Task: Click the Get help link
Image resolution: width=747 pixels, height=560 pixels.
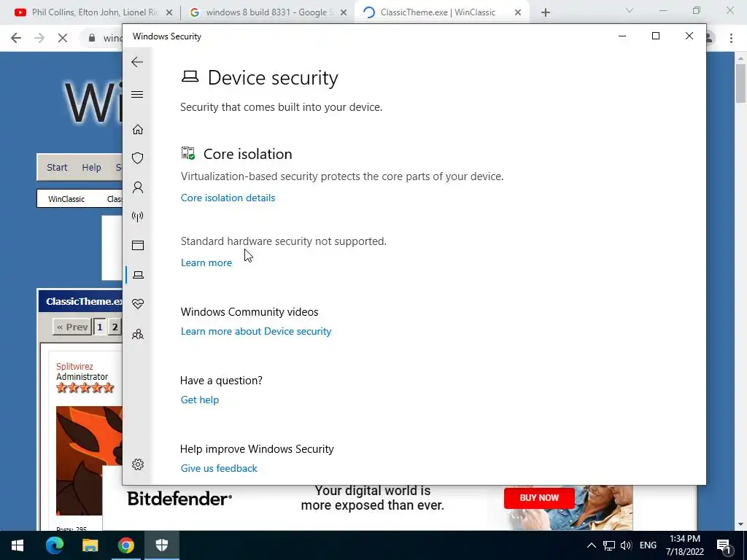Action: coord(200,400)
